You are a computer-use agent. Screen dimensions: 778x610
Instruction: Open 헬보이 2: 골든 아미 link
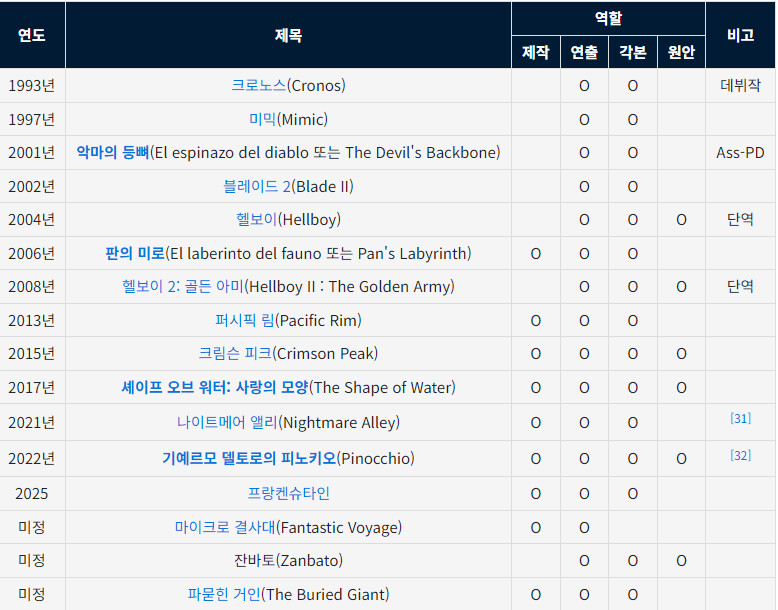click(183, 286)
